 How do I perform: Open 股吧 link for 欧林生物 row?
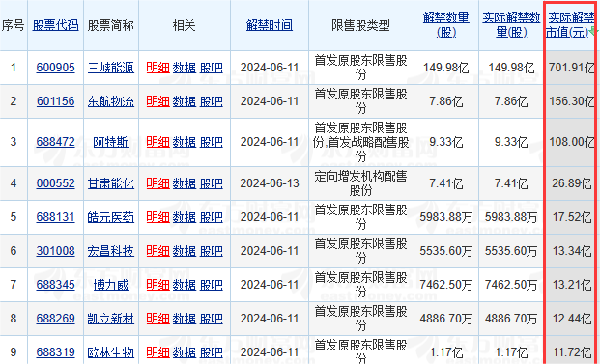[x=212, y=352]
